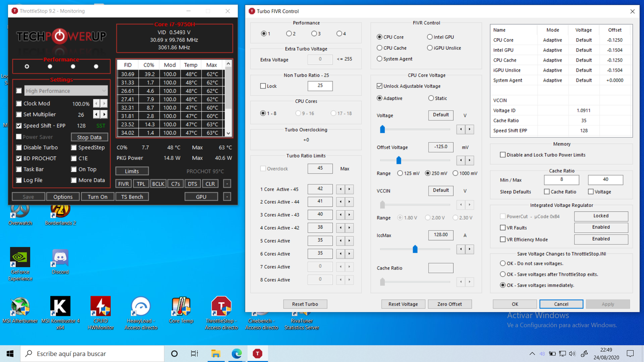Select the System Agent row in table
The image size is (644, 362).
560,80
